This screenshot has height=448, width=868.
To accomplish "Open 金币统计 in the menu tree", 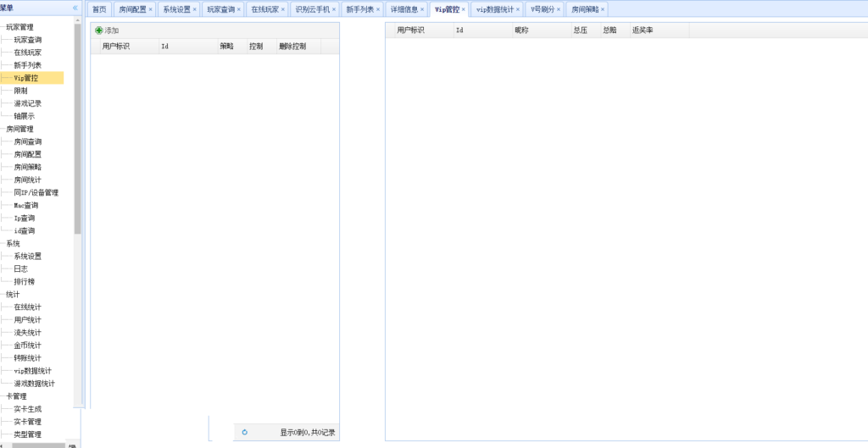I will tap(28, 346).
